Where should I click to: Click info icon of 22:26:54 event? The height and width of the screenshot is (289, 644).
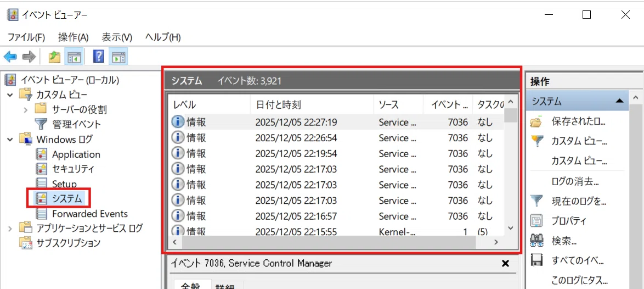(x=177, y=137)
